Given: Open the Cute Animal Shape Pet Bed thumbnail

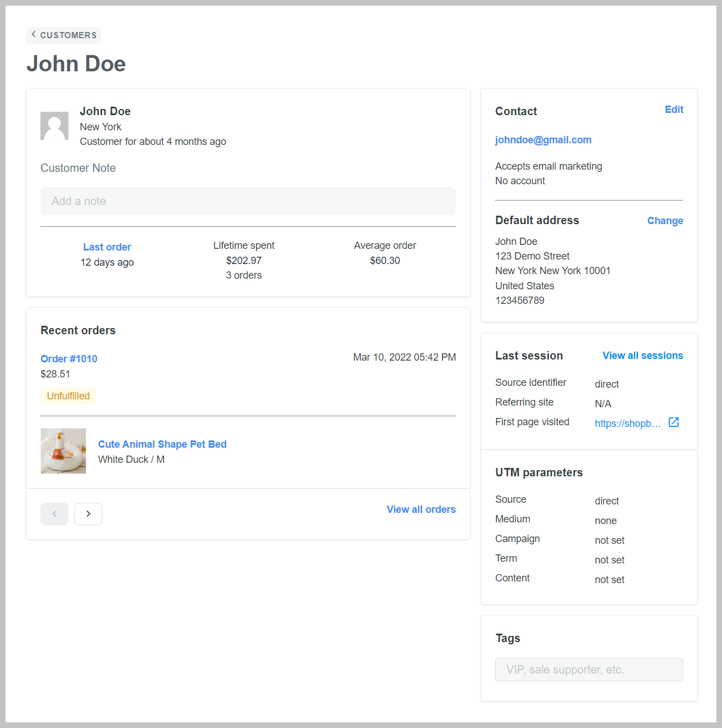Looking at the screenshot, I should 63,451.
